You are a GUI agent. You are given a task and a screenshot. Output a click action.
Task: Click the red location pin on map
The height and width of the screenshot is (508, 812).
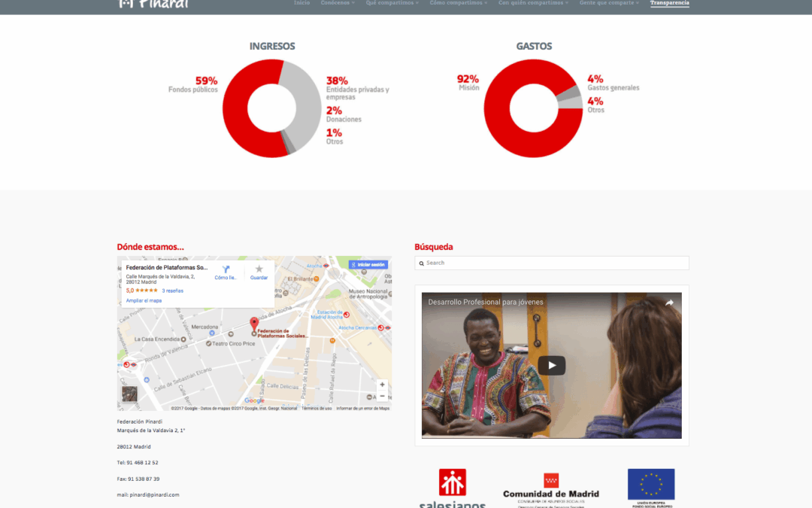tap(254, 324)
